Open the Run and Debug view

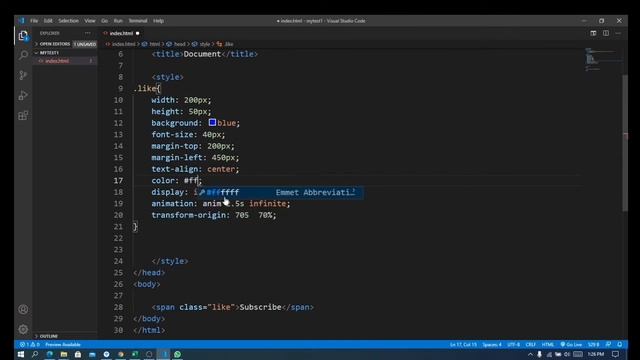pos(23,95)
